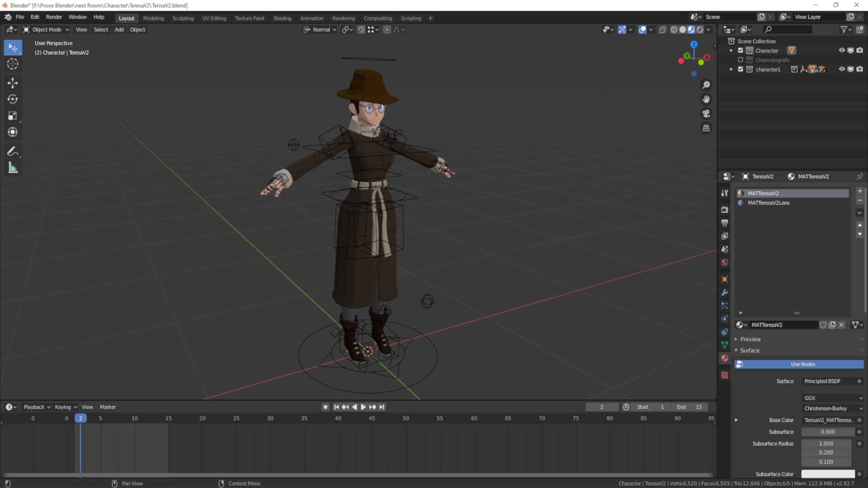Open the World properties tab
The image size is (868, 488).
click(x=725, y=263)
